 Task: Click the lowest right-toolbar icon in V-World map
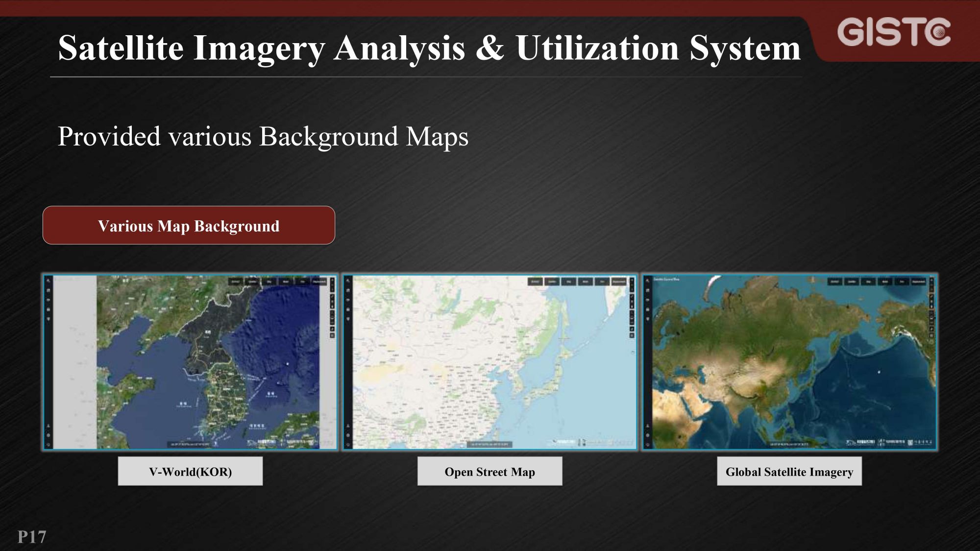(x=332, y=335)
